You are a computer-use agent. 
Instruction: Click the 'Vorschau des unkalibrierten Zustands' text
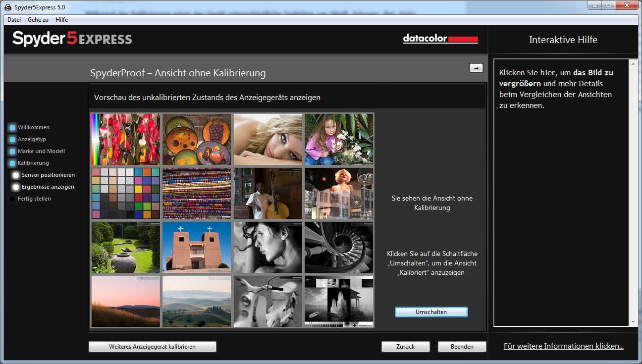tap(207, 98)
